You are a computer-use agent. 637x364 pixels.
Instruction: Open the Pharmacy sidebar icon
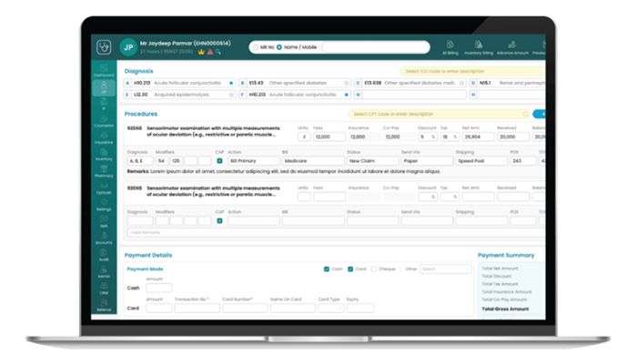click(x=104, y=171)
